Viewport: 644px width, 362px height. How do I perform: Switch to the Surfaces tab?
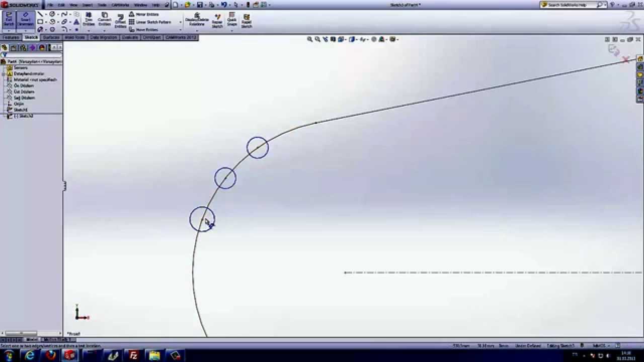[x=51, y=38]
